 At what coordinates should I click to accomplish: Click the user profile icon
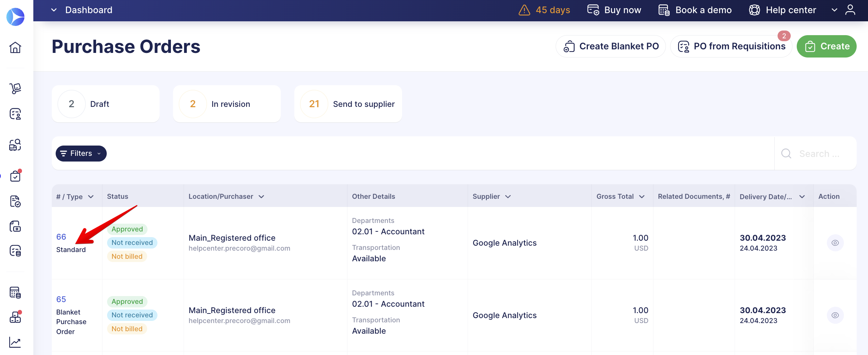click(x=850, y=10)
